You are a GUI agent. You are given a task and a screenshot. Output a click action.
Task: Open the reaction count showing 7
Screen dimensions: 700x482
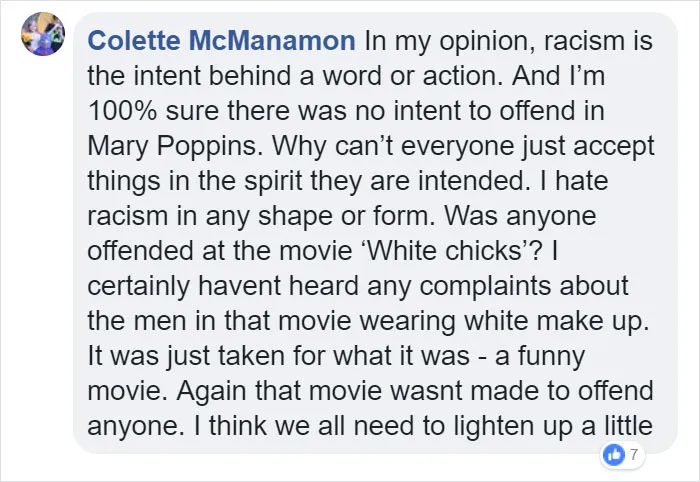[634, 455]
